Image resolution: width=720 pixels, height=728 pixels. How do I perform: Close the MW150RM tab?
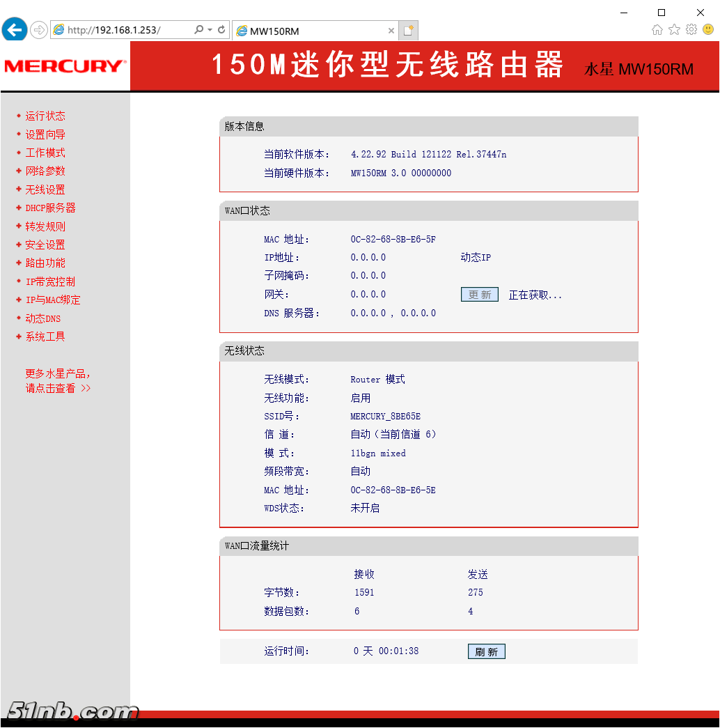click(x=391, y=31)
